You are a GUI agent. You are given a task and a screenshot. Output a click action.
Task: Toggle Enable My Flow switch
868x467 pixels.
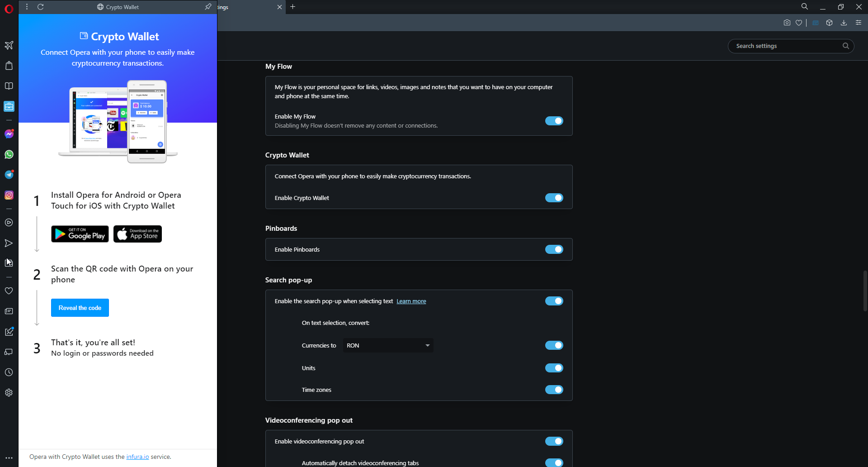click(x=554, y=121)
